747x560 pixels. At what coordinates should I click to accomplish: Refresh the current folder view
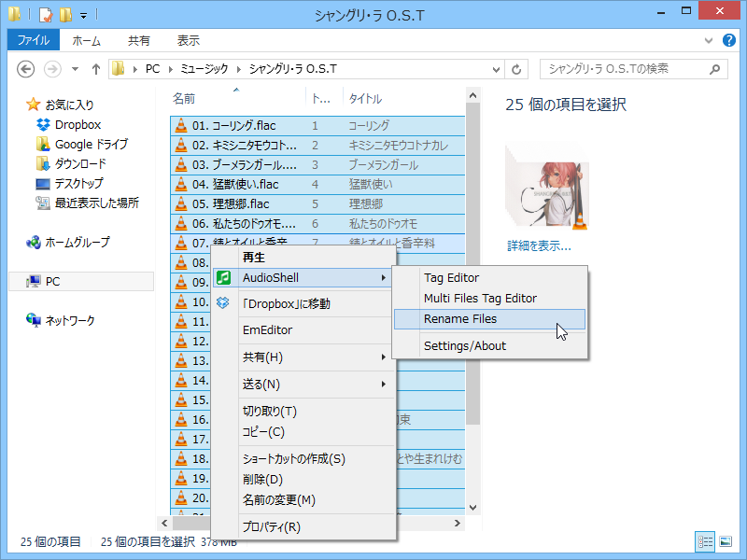pos(516,68)
